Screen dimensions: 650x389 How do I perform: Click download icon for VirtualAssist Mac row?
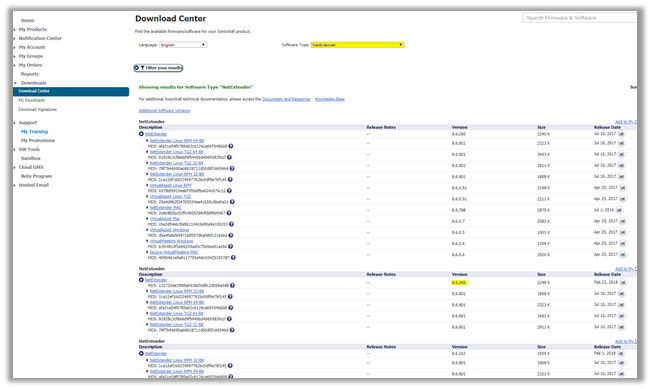(623, 221)
